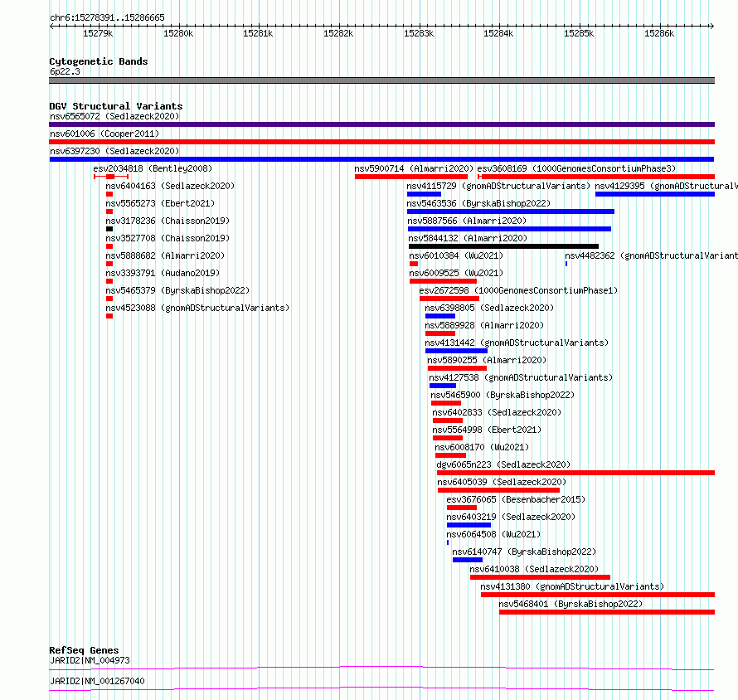Screen dimensions: 738x700
Task: Open the nsv5900714 (Almarri2020) label
Action: click(x=414, y=168)
